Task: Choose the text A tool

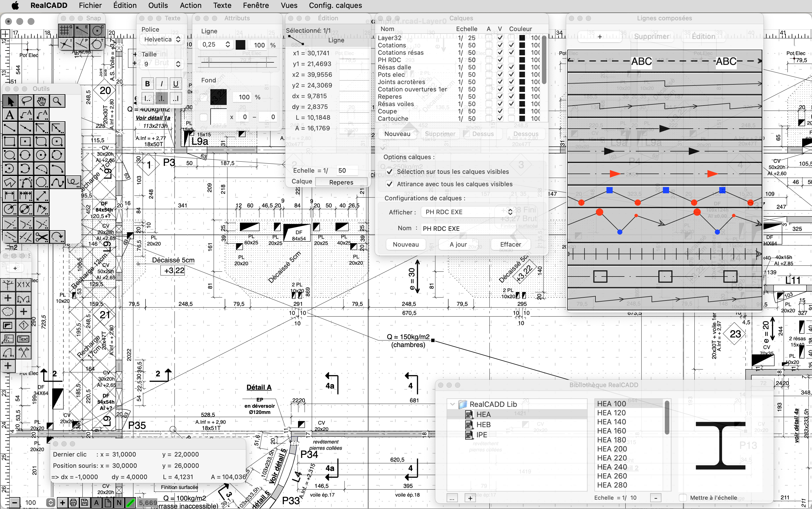Action: (10, 115)
